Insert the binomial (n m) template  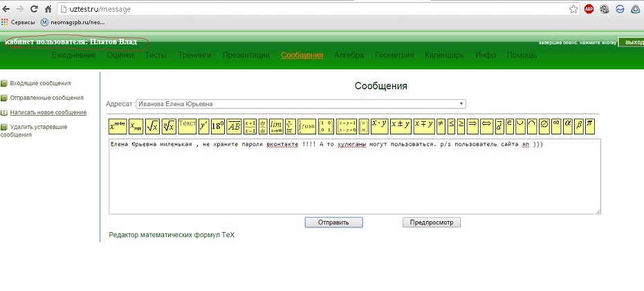364,126
